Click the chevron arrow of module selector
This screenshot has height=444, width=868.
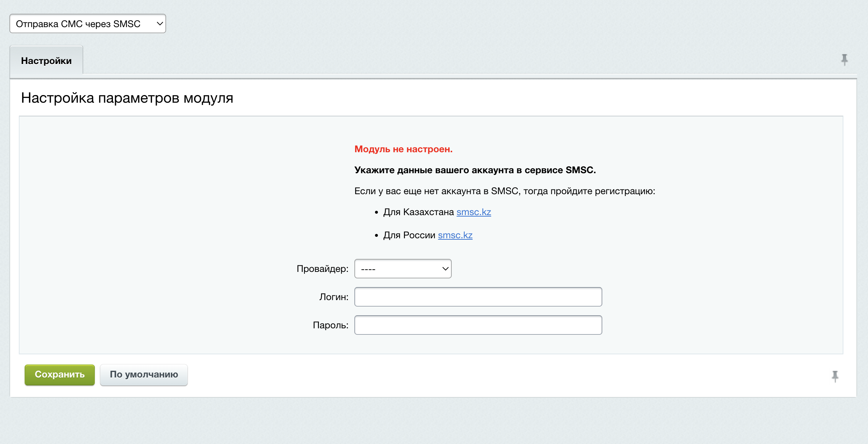click(159, 24)
